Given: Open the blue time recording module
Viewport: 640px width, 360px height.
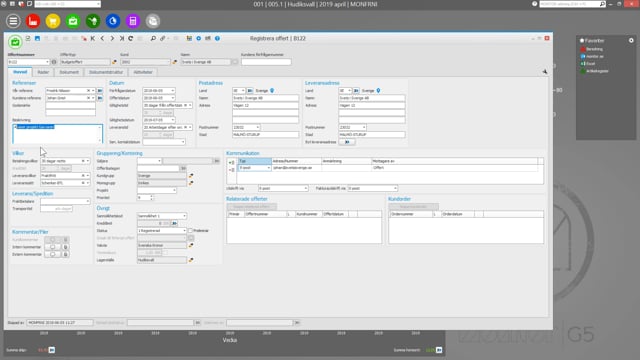Looking at the screenshot, I should click(113, 21).
